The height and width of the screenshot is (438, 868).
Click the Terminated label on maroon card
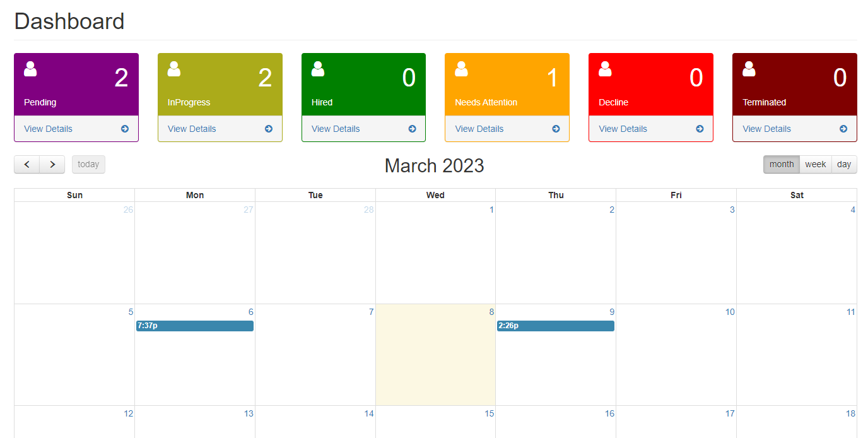pos(764,102)
